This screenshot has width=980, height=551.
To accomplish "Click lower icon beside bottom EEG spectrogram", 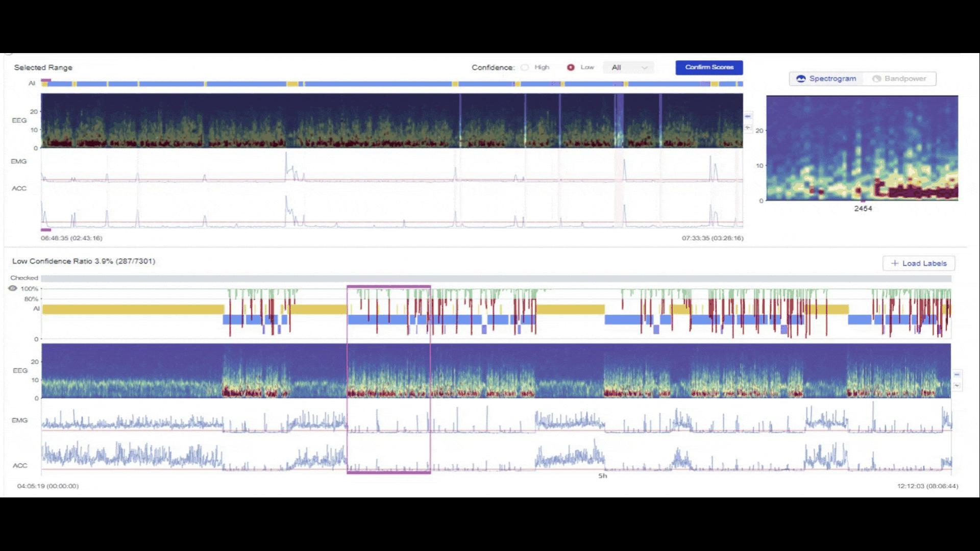I will click(957, 385).
